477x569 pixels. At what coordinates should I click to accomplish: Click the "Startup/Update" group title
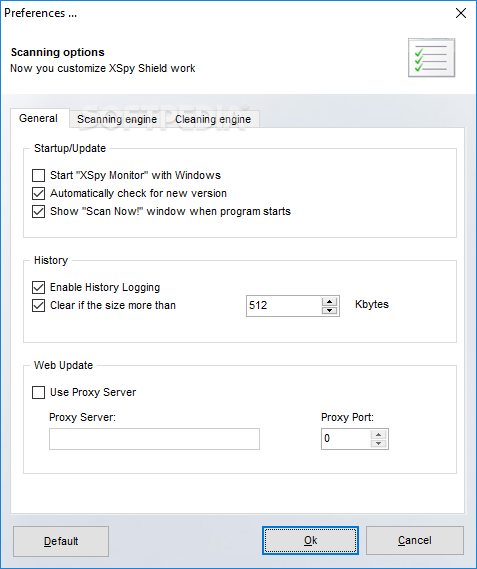[70, 148]
